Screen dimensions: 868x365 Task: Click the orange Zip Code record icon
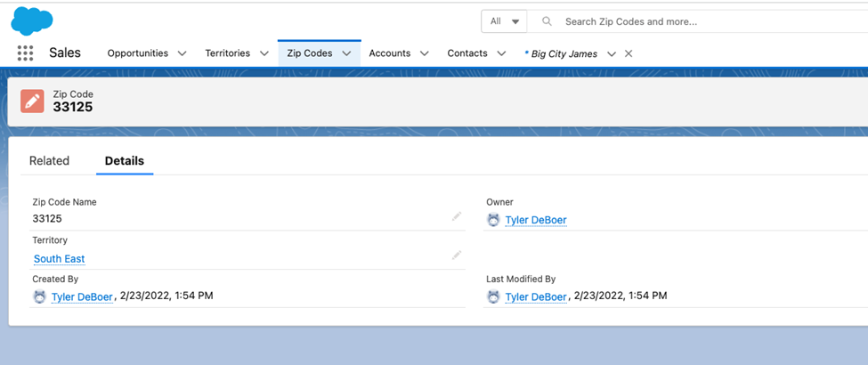coord(32,101)
